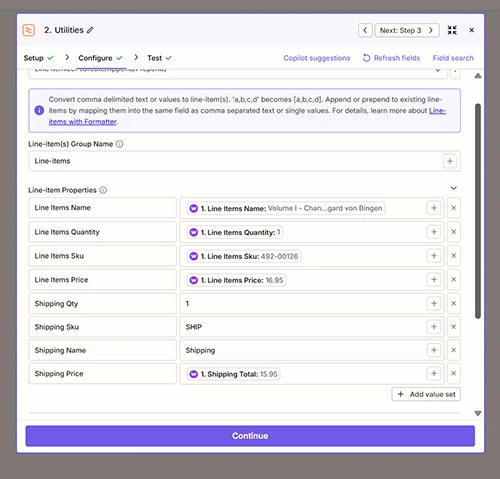Open Field search
The width and height of the screenshot is (500, 479).
(x=453, y=58)
